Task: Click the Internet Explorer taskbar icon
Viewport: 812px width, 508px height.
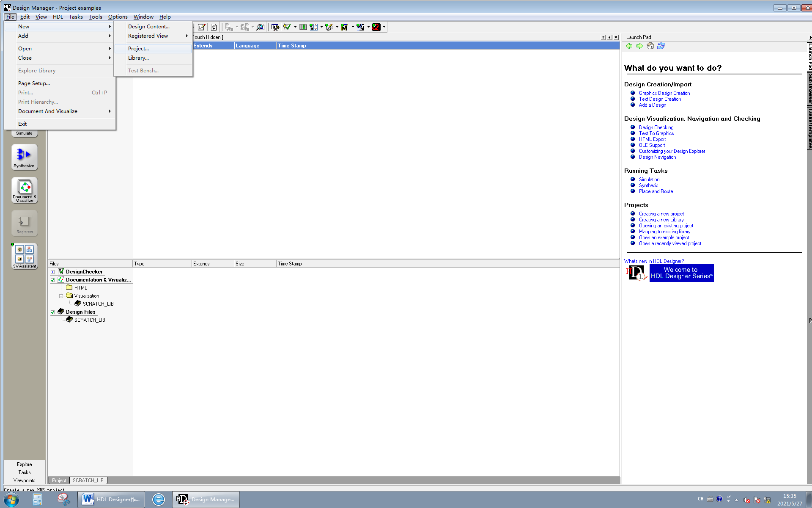Action: [x=159, y=500]
